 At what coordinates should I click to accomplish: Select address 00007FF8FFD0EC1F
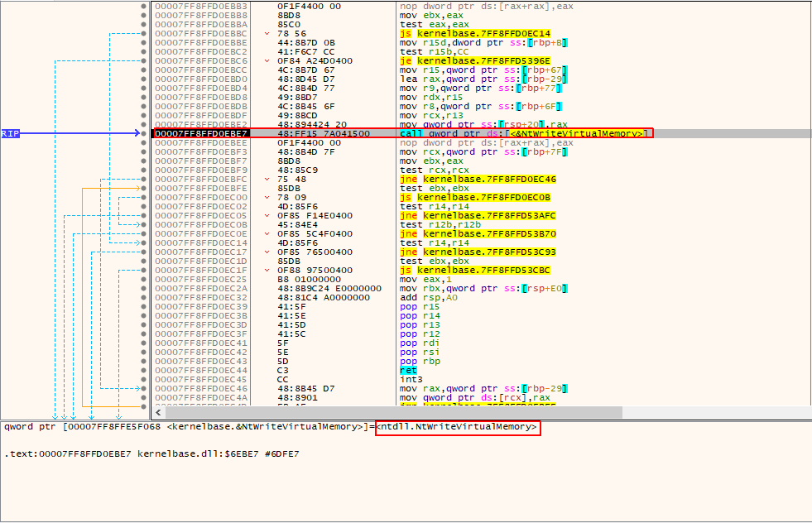click(201, 271)
